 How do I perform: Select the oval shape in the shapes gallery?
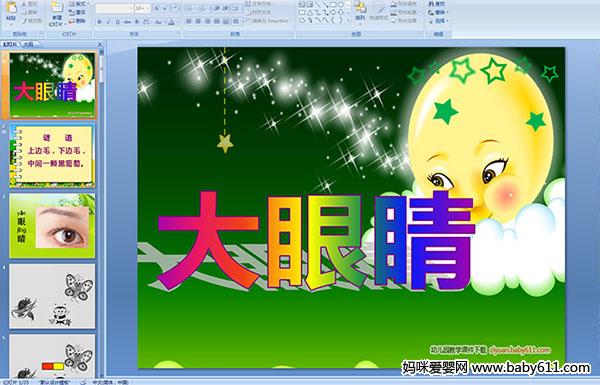[x=341, y=5]
